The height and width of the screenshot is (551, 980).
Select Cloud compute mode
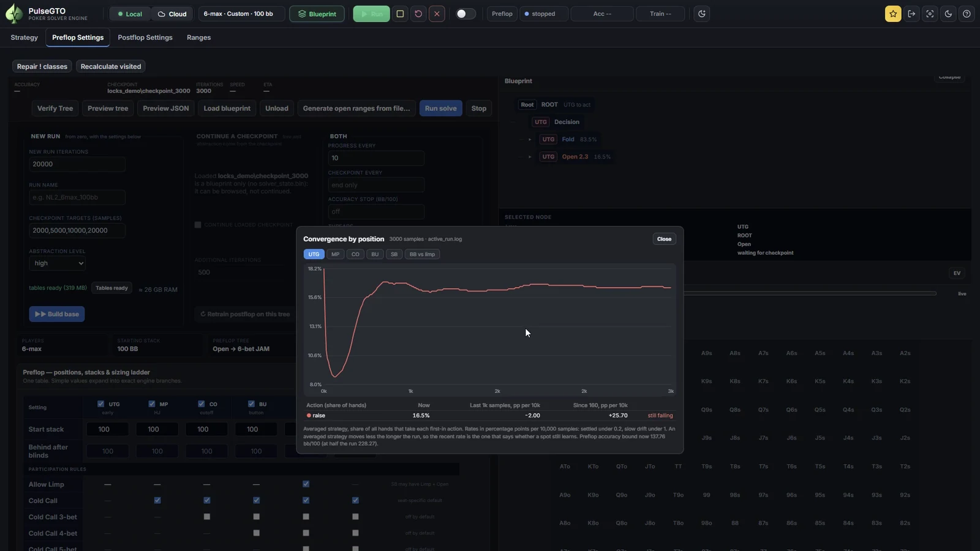point(172,13)
